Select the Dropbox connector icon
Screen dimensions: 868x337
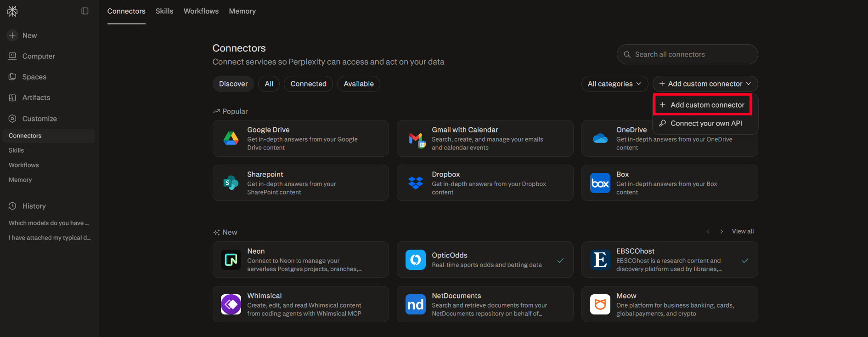(x=416, y=183)
